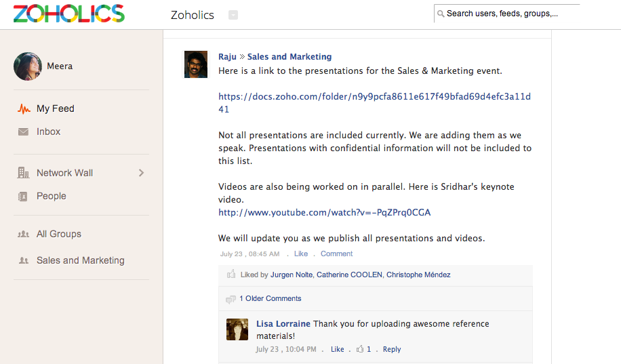The image size is (621, 364).
Task: Click Comment under Raju's post
Action: pyautogui.click(x=336, y=254)
